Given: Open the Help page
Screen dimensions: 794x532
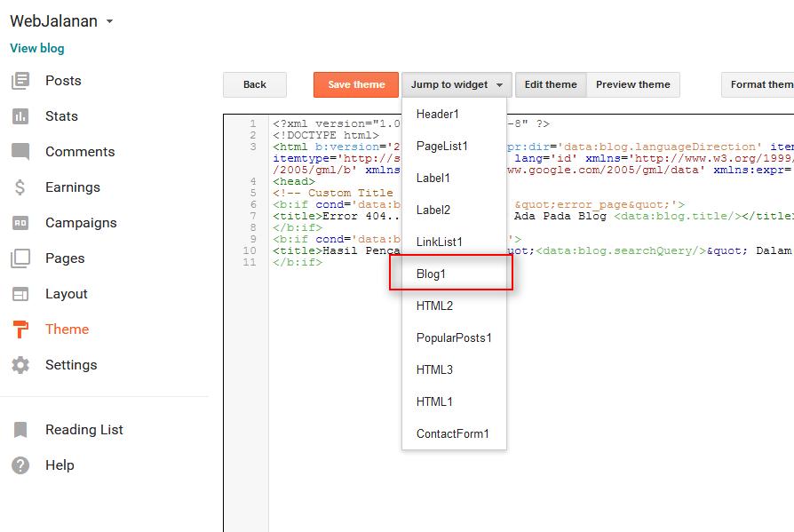Looking at the screenshot, I should tap(60, 465).
